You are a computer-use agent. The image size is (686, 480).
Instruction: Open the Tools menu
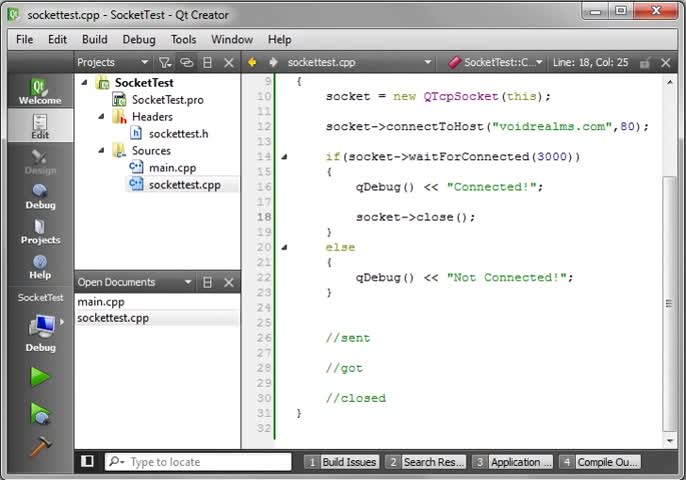183,39
